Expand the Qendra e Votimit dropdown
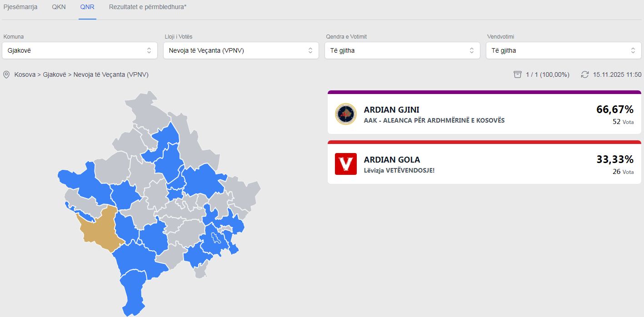 point(402,50)
